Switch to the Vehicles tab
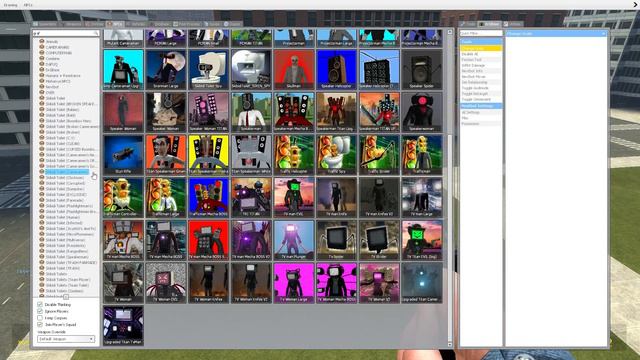The image size is (640, 360). pyautogui.click(x=137, y=24)
